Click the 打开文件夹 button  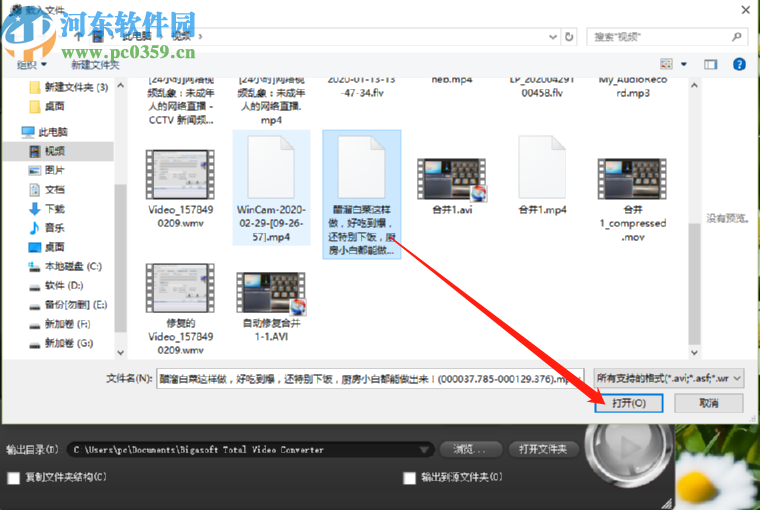click(543, 449)
